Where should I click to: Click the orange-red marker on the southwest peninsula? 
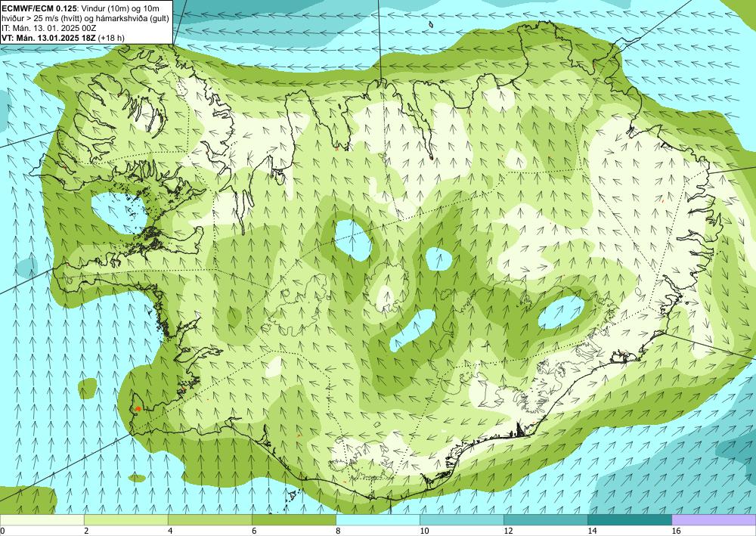coord(138,409)
